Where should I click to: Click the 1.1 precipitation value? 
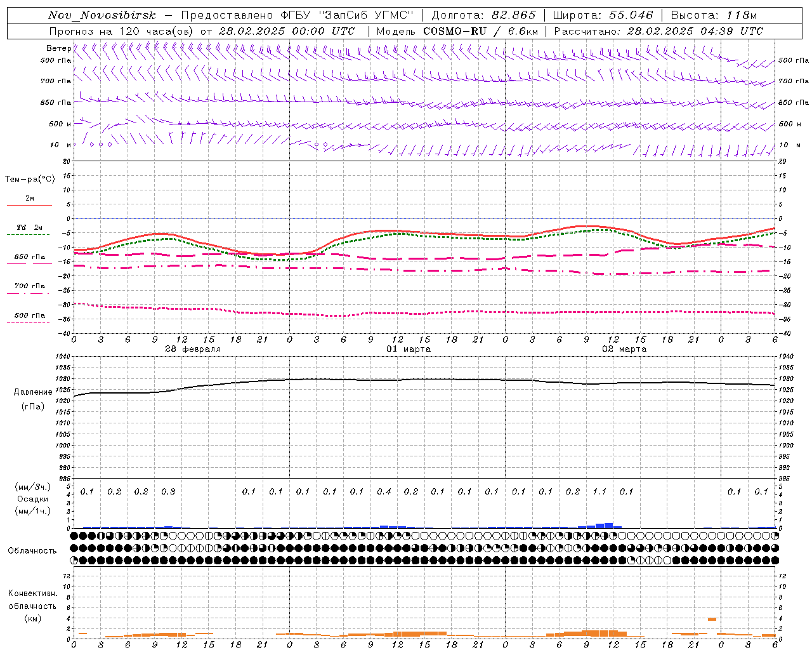[599, 492]
